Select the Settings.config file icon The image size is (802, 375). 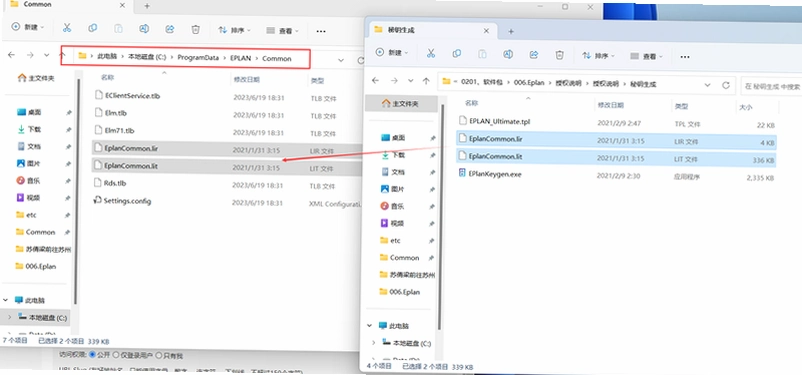coord(98,200)
